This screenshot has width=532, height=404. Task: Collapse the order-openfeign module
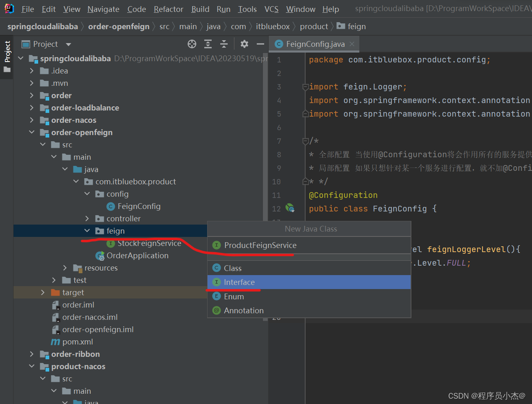[x=32, y=132]
